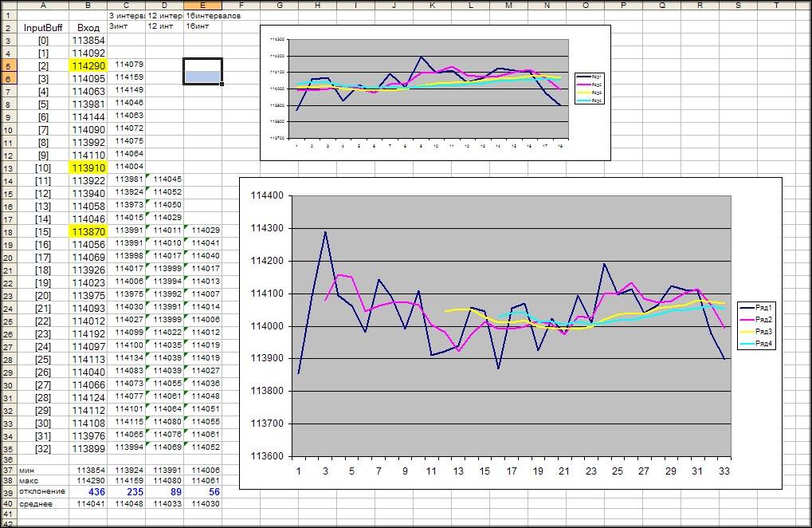Click the Вход header cell
The height and width of the screenshot is (528, 812).
tap(88, 27)
